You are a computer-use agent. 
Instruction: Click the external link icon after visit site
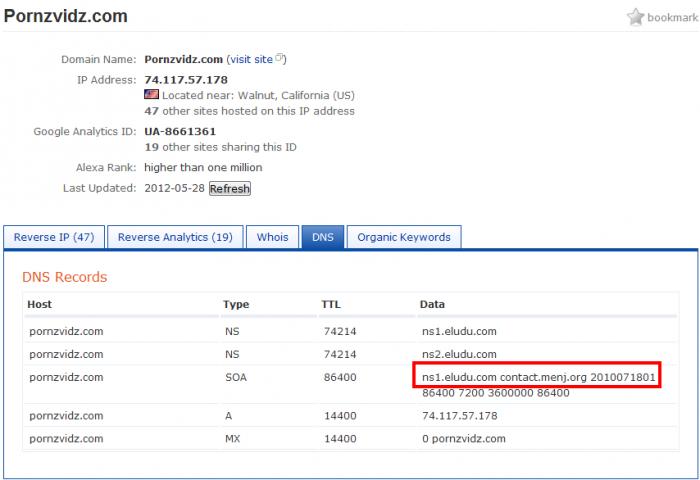(279, 58)
